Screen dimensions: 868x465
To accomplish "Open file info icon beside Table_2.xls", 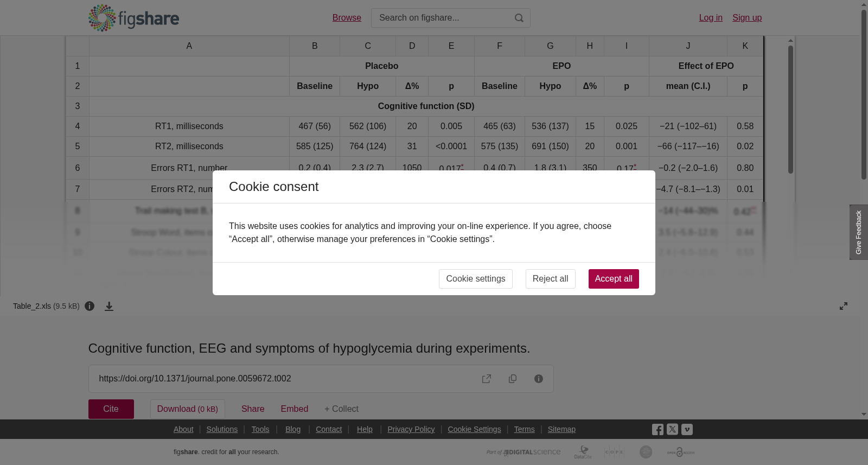I will [x=90, y=306].
